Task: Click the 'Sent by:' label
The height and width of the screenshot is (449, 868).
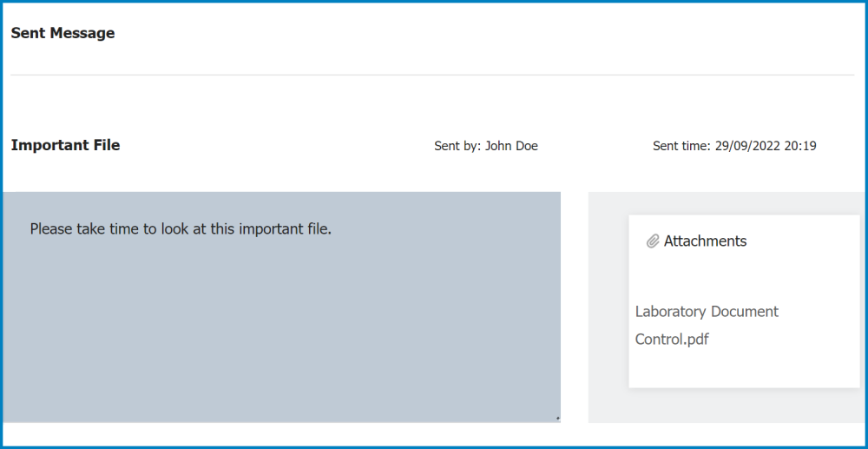Action: [x=457, y=146]
